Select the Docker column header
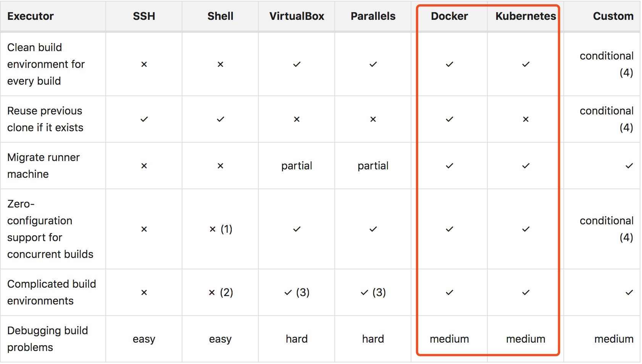Viewport: 642px width, 364px height. click(449, 16)
